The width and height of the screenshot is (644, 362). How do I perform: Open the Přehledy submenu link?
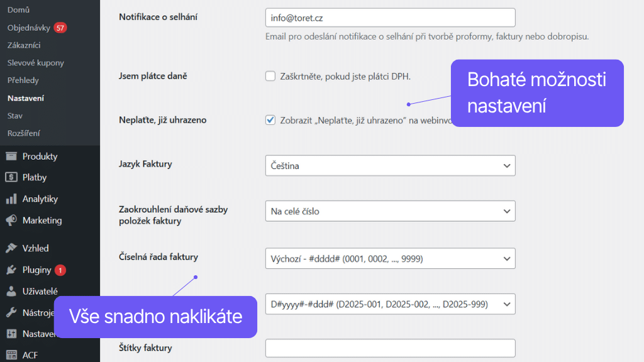23,80
